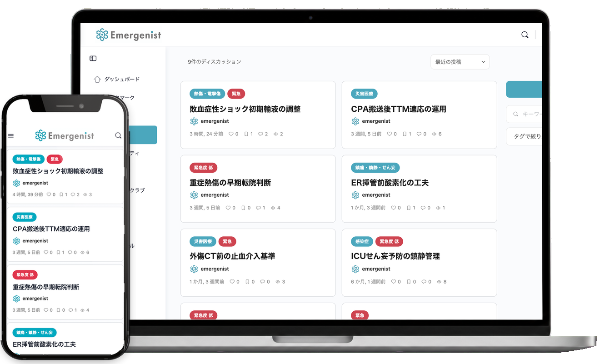This screenshot has height=364, width=605.
Task: Open the ER挿管前酸素化の工夫 discussion title
Action: pos(390,183)
